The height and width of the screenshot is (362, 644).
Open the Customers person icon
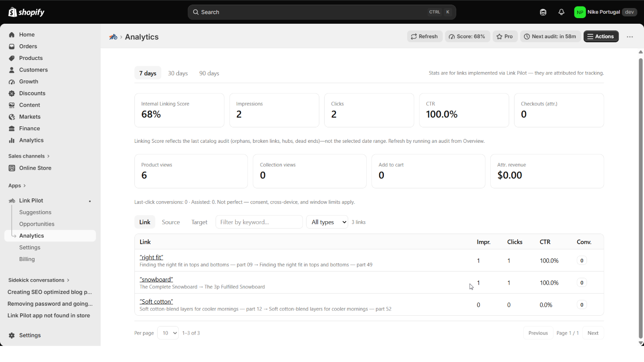12,70
